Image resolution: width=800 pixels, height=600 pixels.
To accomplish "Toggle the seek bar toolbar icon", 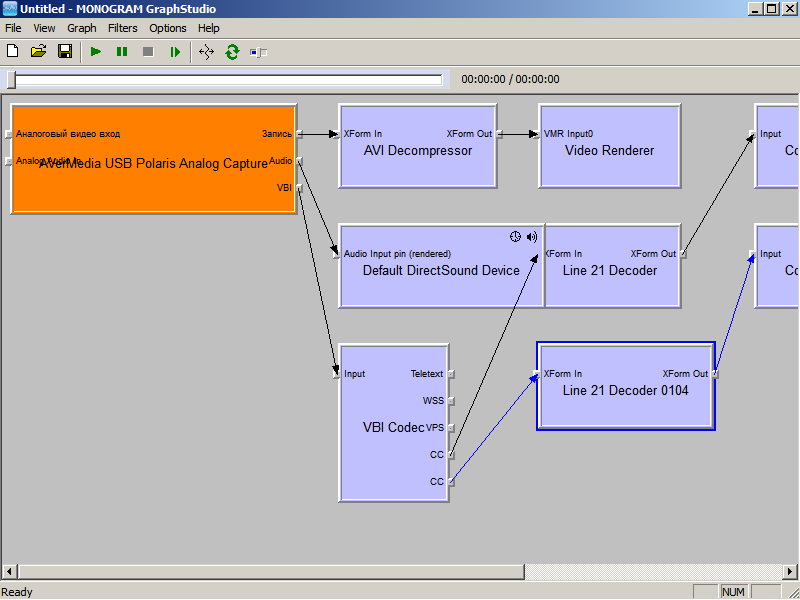I will tap(259, 51).
